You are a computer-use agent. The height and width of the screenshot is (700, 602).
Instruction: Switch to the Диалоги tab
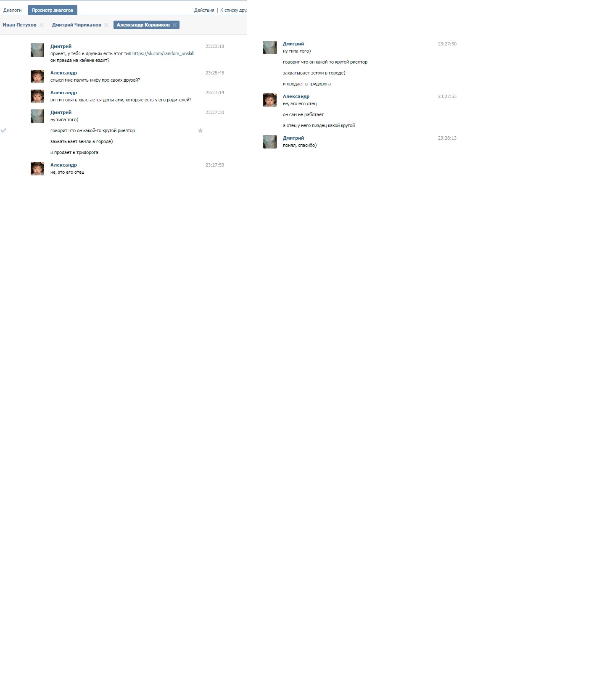point(13,10)
